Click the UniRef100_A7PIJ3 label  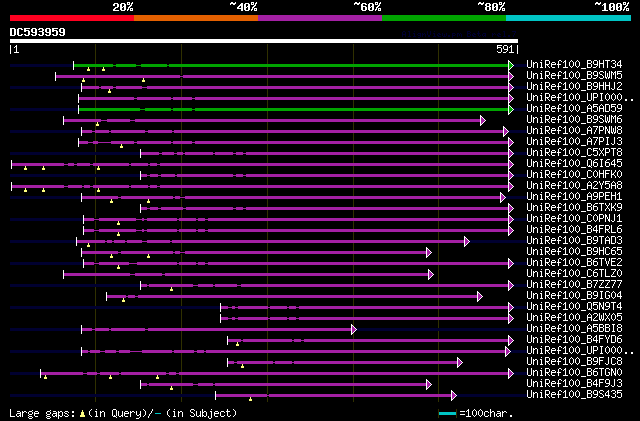pyautogui.click(x=574, y=142)
